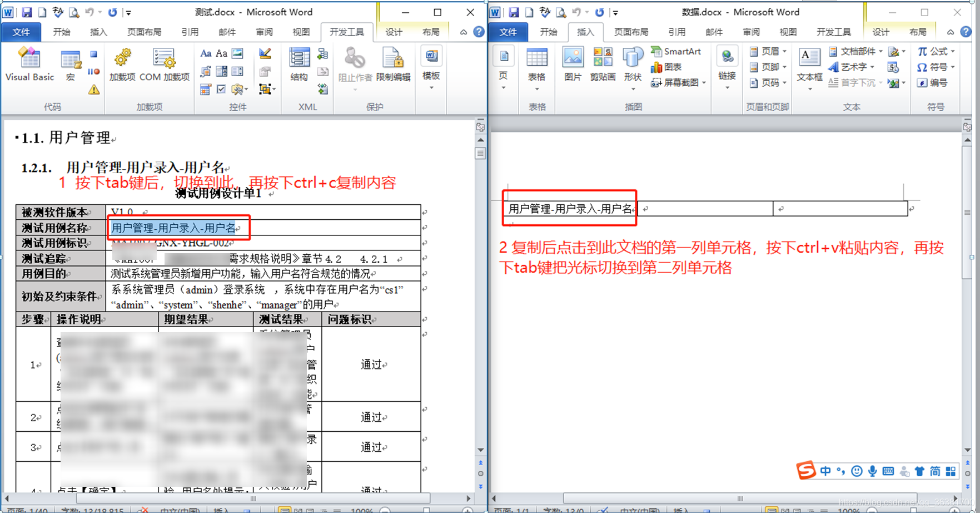Open 链接 (Links) dropdown
980x513 pixels.
coord(727,69)
